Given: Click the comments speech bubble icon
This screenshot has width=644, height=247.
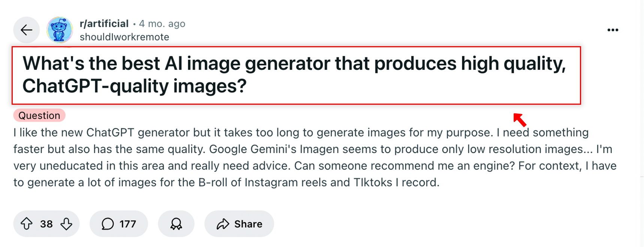Looking at the screenshot, I should [108, 224].
